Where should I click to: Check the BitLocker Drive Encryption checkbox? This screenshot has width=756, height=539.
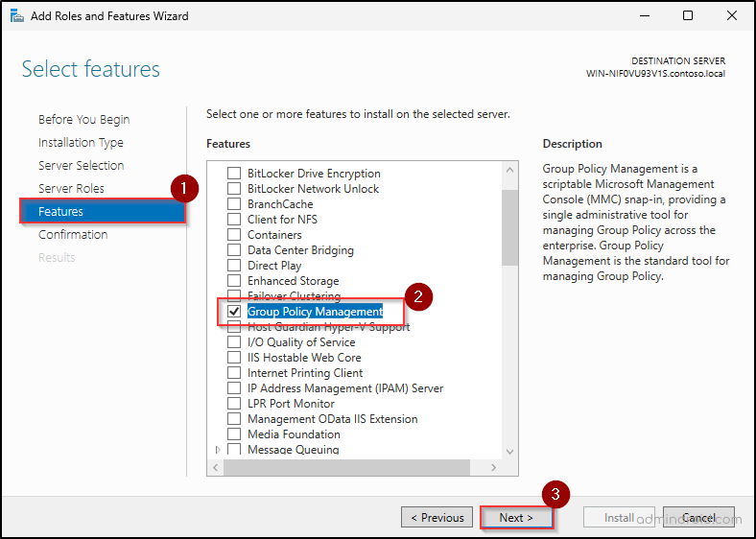[234, 173]
